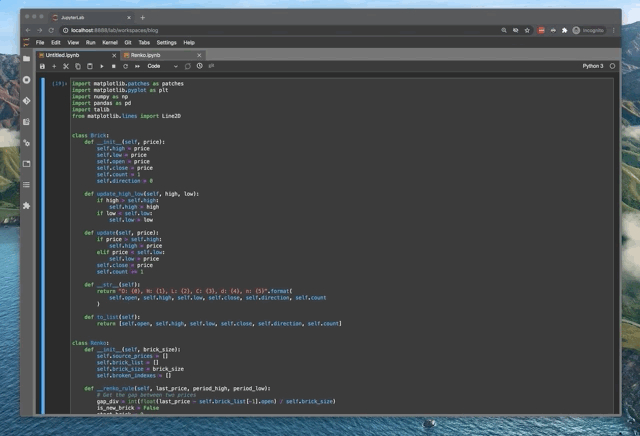The height and width of the screenshot is (436, 640).
Task: Click the Python 3 kernel name
Action: (x=593, y=66)
